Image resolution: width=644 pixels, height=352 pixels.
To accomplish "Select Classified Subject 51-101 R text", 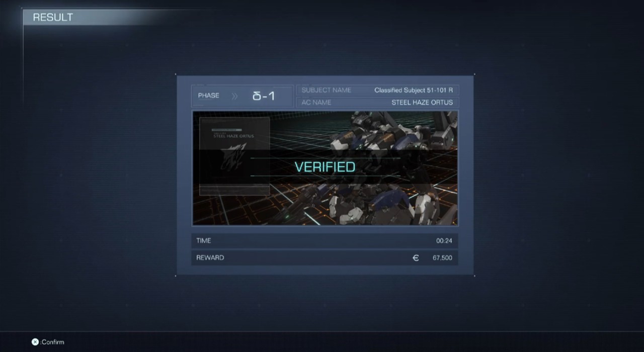I will tap(413, 90).
